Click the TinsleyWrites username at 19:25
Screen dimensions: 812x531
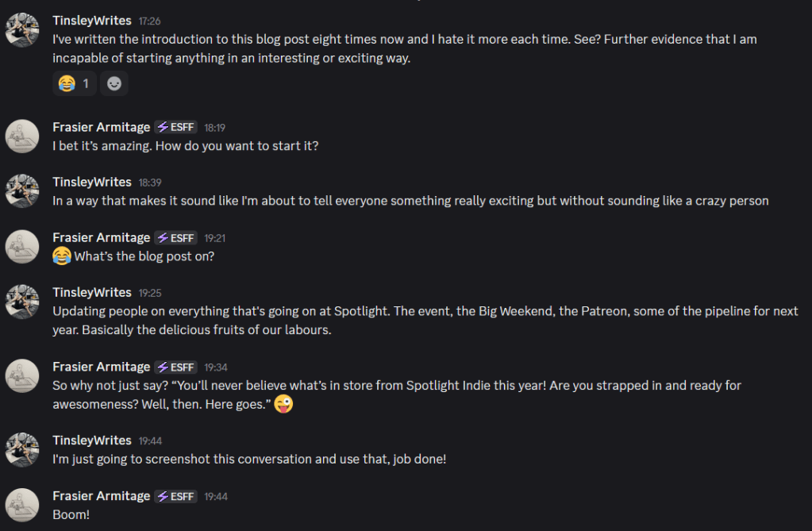(92, 293)
